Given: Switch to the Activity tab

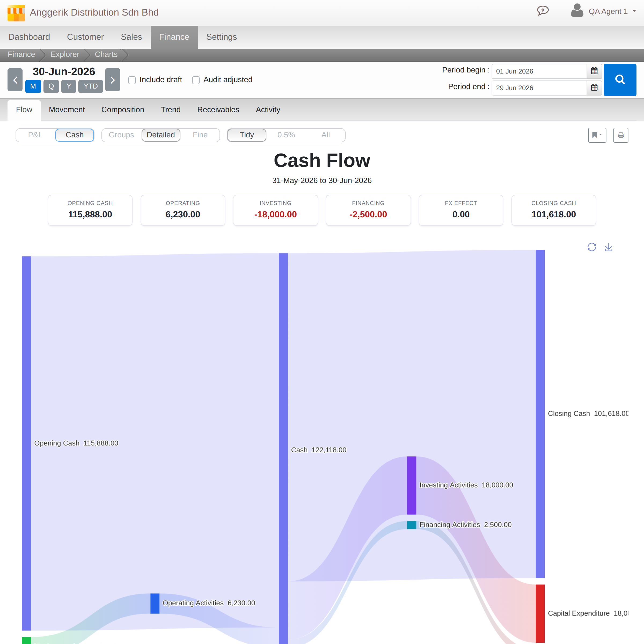Looking at the screenshot, I should 268,110.
